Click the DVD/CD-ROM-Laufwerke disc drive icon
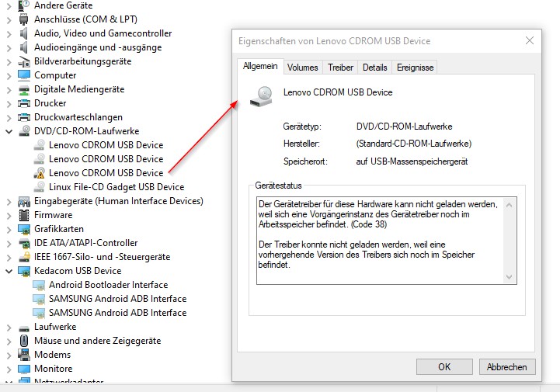Viewport: 560px width, 392px height. [24, 131]
